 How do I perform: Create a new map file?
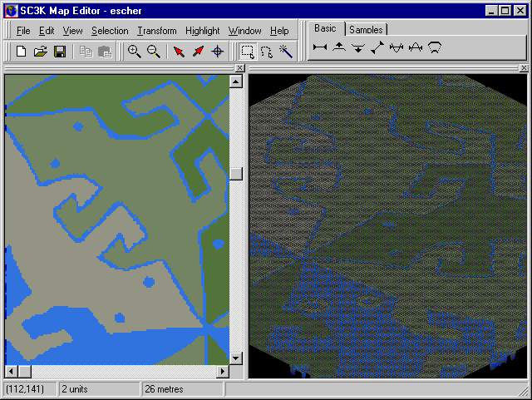point(21,52)
